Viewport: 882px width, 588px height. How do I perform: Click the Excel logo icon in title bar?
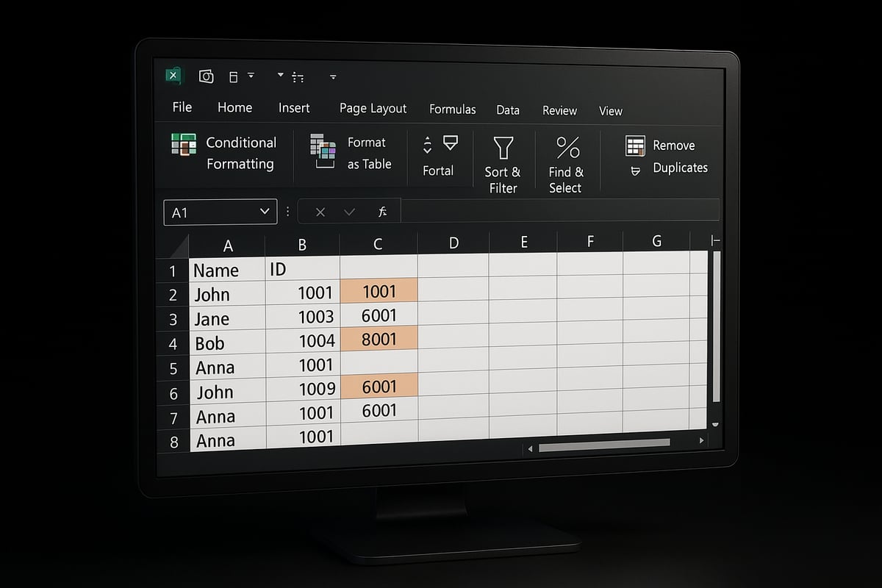[x=173, y=76]
